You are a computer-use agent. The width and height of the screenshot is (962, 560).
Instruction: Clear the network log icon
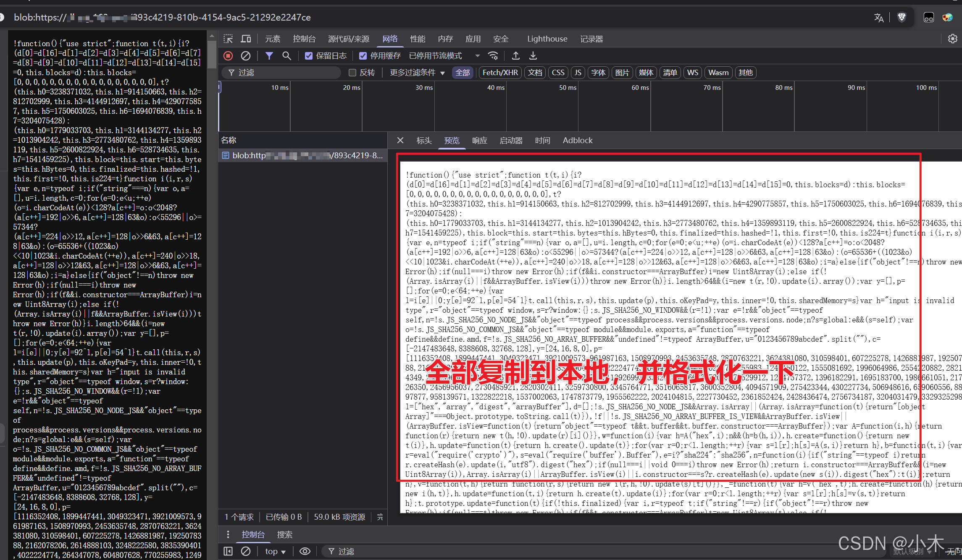[246, 56]
